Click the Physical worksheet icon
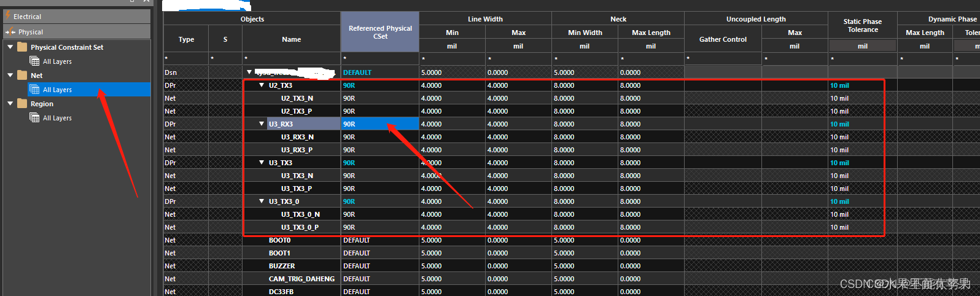980x296 pixels. pos(10,32)
